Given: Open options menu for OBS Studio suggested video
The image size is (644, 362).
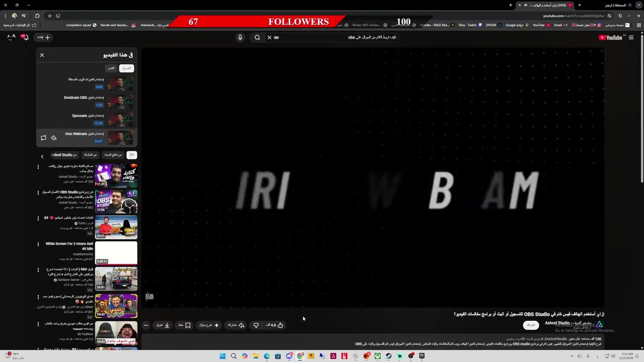Looking at the screenshot, I should [x=38, y=193].
